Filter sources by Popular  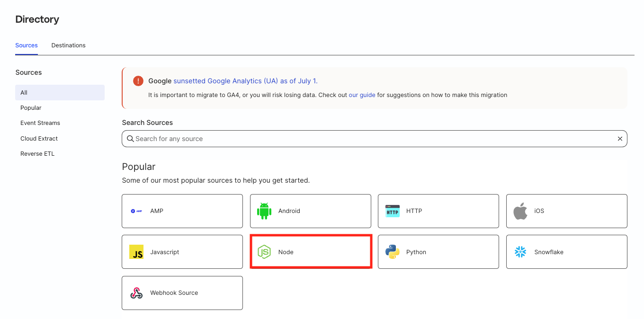pyautogui.click(x=31, y=108)
